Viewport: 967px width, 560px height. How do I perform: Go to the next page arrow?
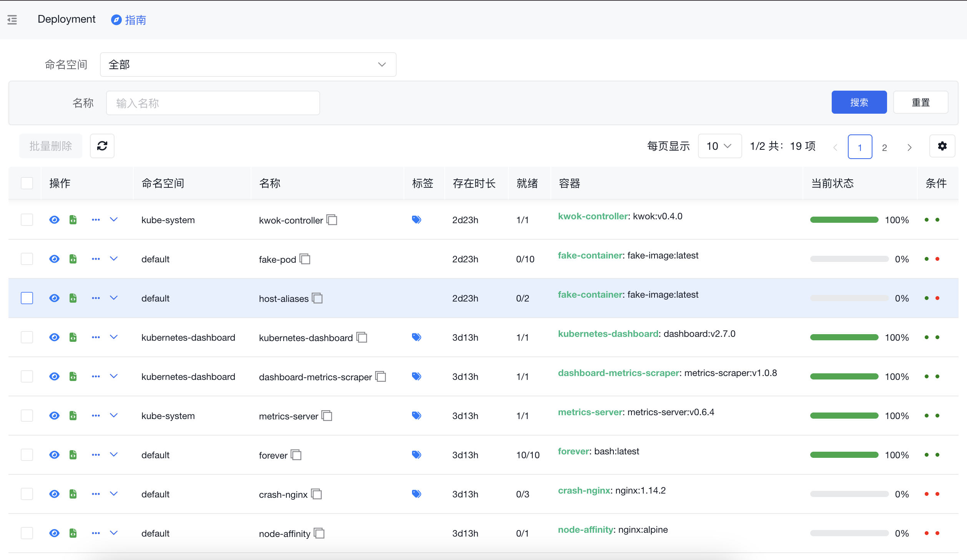(909, 147)
